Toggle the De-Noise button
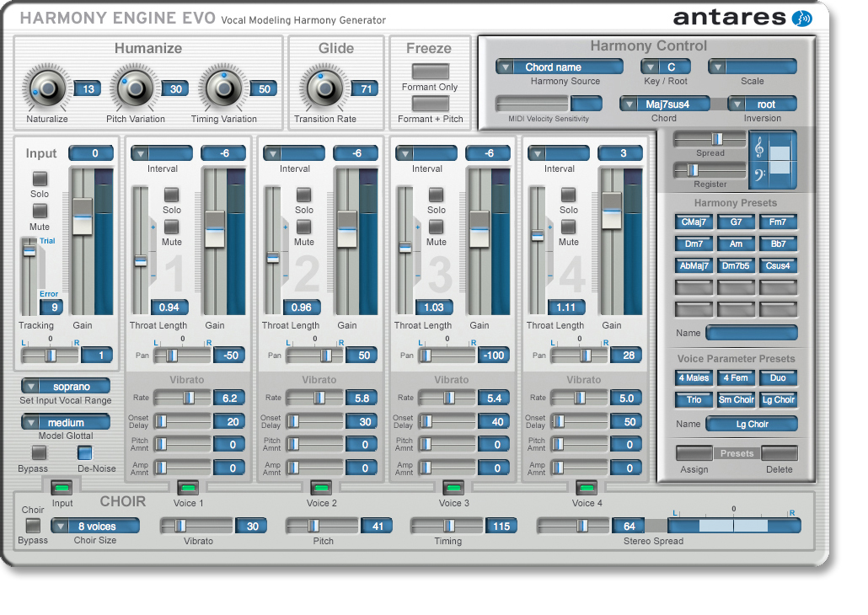The image size is (868, 615). point(85,452)
